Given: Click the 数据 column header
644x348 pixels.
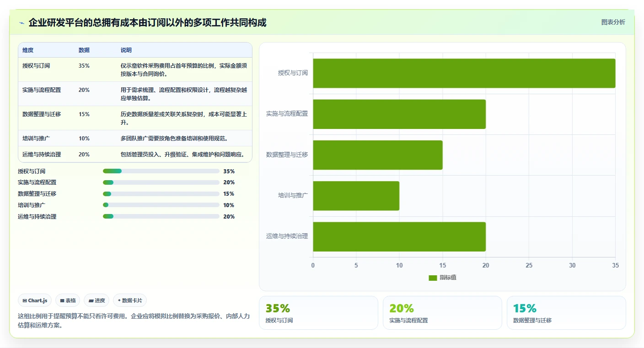Looking at the screenshot, I should (84, 50).
